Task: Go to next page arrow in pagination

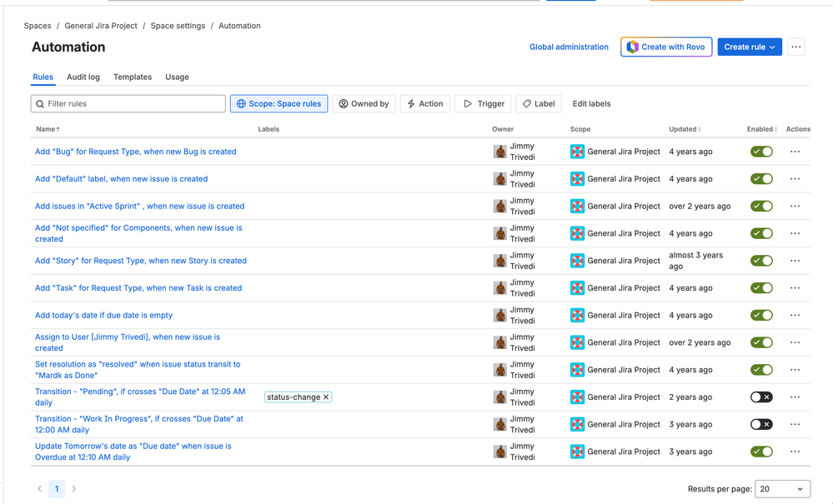Action: (x=74, y=489)
